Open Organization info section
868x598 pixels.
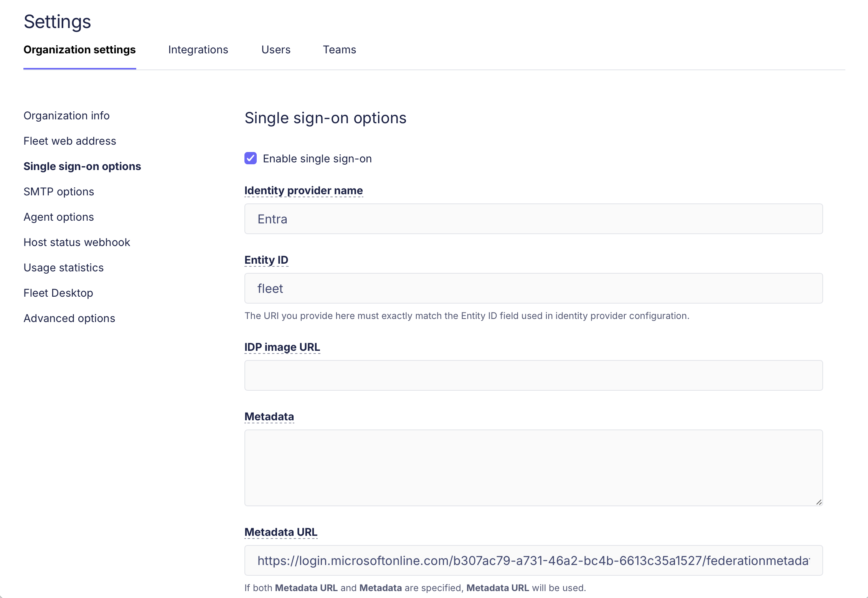(66, 116)
